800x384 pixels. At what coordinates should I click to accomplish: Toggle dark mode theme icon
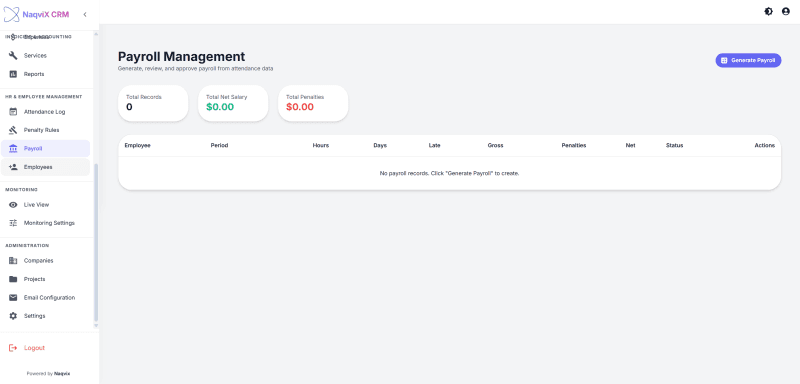768,11
